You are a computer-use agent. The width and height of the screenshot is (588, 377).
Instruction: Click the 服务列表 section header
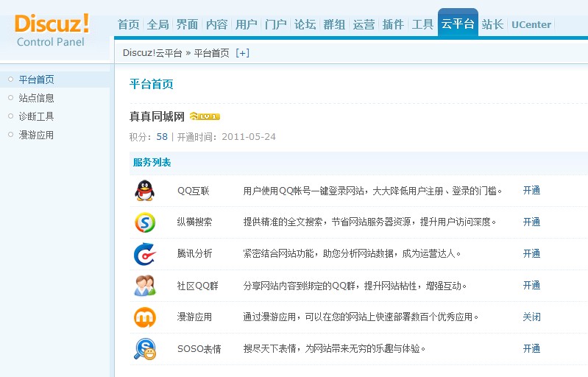point(152,163)
